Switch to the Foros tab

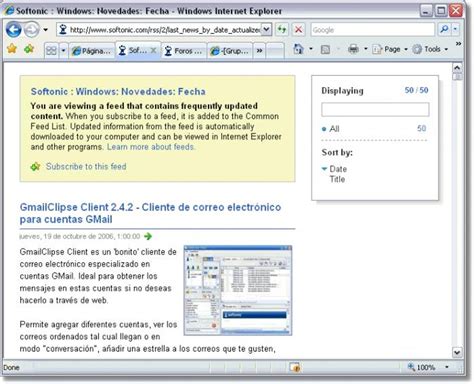184,51
